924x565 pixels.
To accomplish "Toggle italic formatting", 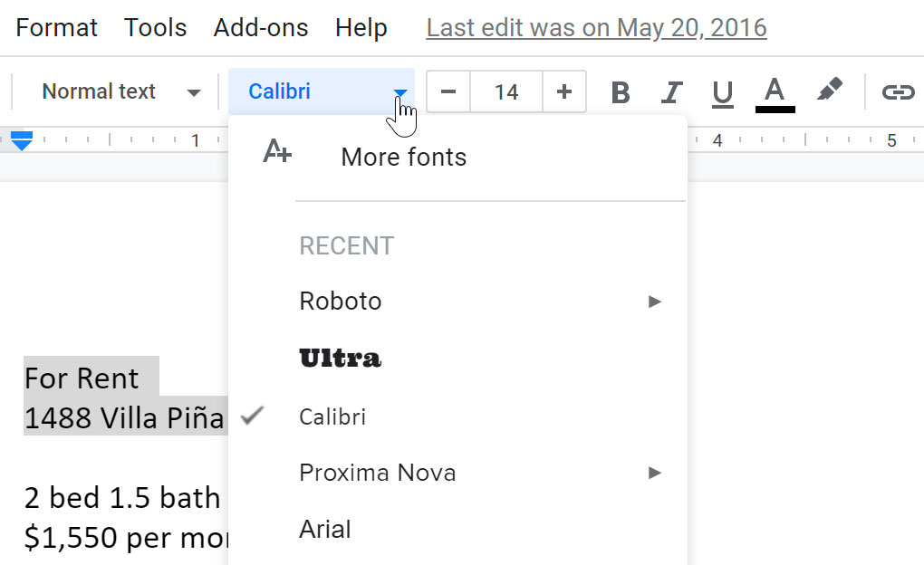I will tap(671, 91).
